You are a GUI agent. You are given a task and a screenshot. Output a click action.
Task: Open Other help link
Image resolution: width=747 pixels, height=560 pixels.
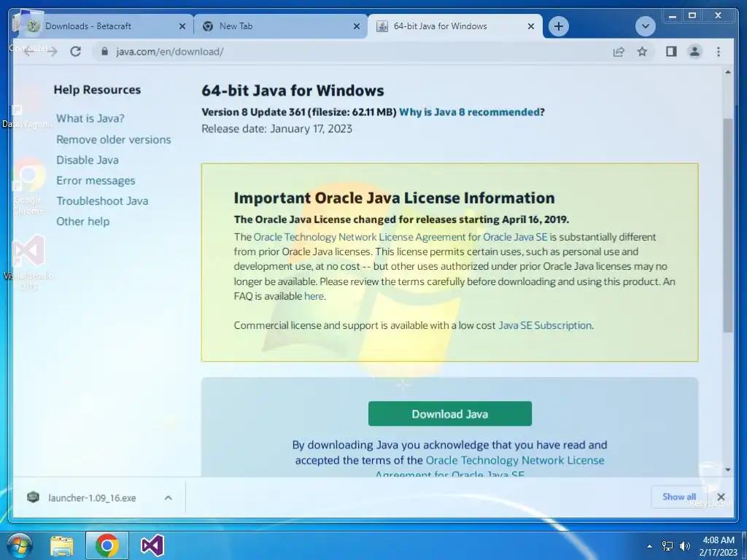83,222
